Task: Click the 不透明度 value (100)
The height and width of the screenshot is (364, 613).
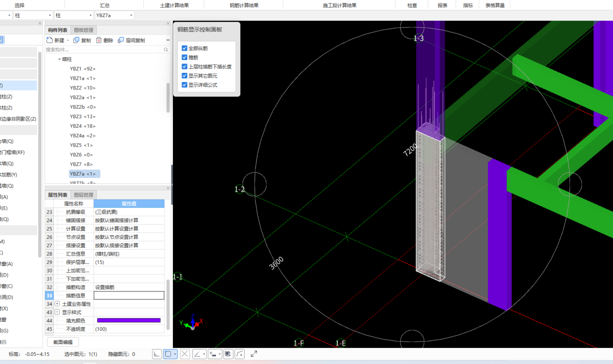Action: point(129,329)
